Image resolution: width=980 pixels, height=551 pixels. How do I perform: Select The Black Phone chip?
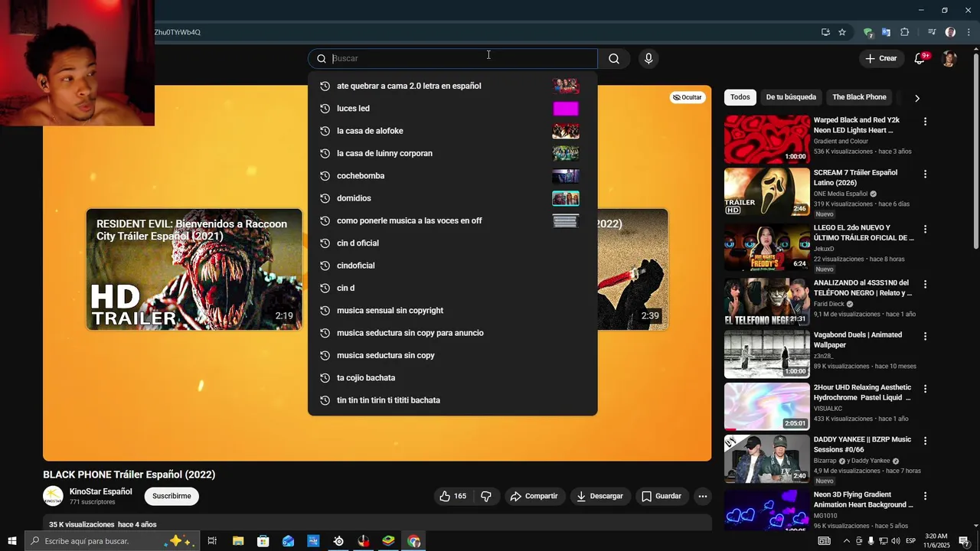pos(859,97)
